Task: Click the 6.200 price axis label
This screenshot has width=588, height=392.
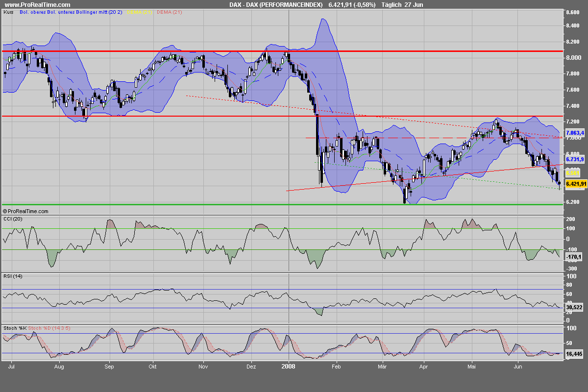Action: (573, 201)
